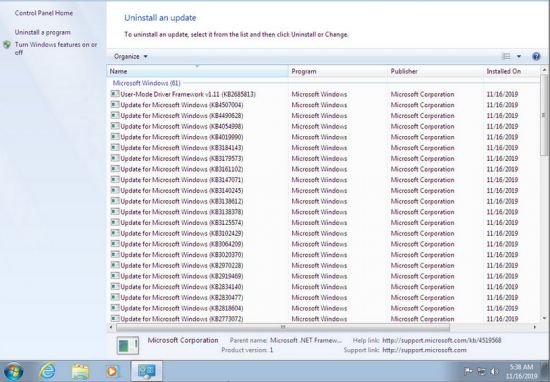Image resolution: width=550 pixels, height=382 pixels.
Task: Click the icon of update KB3161102
Action: (115, 169)
